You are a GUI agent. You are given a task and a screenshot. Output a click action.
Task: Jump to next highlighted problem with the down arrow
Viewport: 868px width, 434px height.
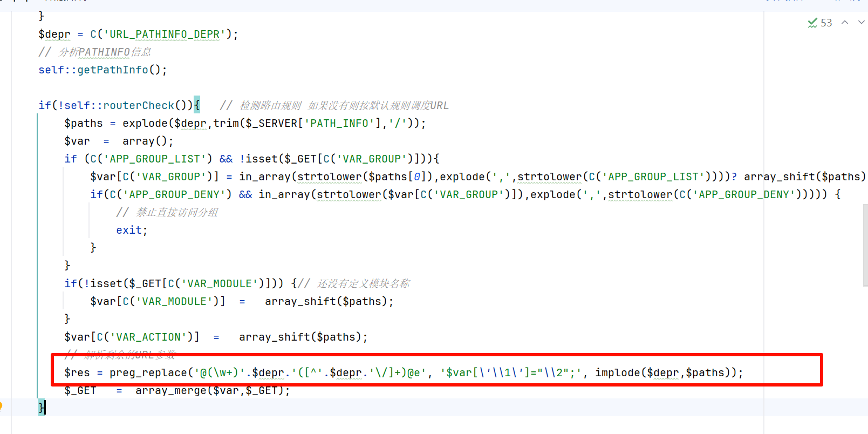click(x=862, y=22)
